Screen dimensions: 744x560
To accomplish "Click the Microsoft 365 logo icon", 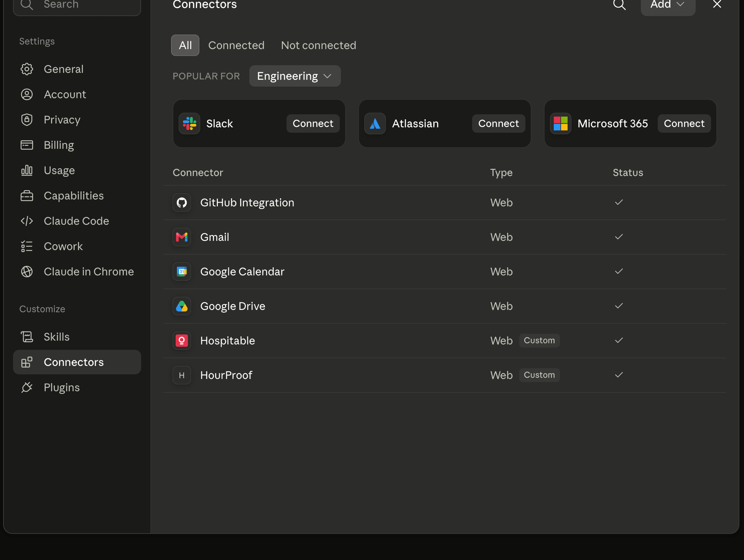I will [561, 124].
